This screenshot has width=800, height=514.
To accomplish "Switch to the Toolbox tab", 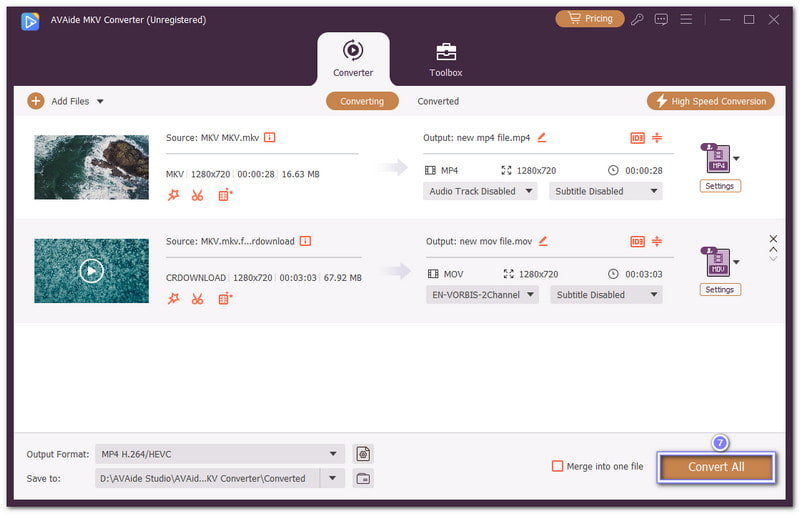I will (445, 59).
